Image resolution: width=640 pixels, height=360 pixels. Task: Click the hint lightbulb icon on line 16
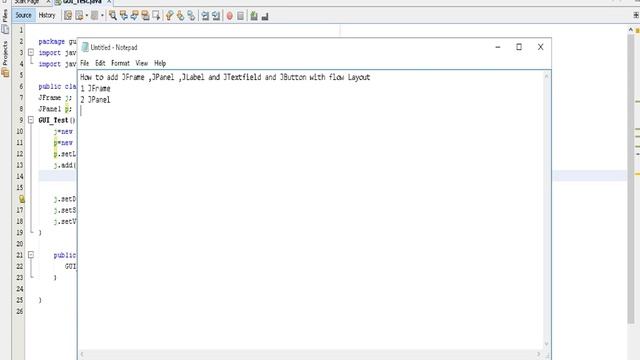click(x=21, y=199)
